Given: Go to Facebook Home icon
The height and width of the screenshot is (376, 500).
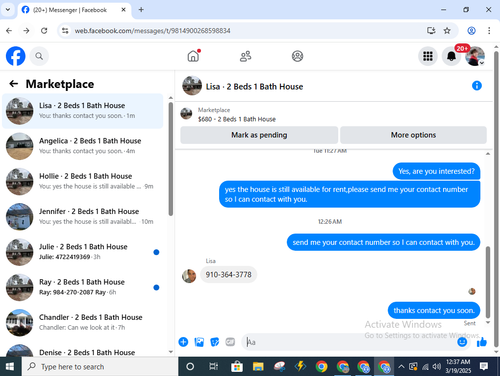Looking at the screenshot, I should coord(193,56).
